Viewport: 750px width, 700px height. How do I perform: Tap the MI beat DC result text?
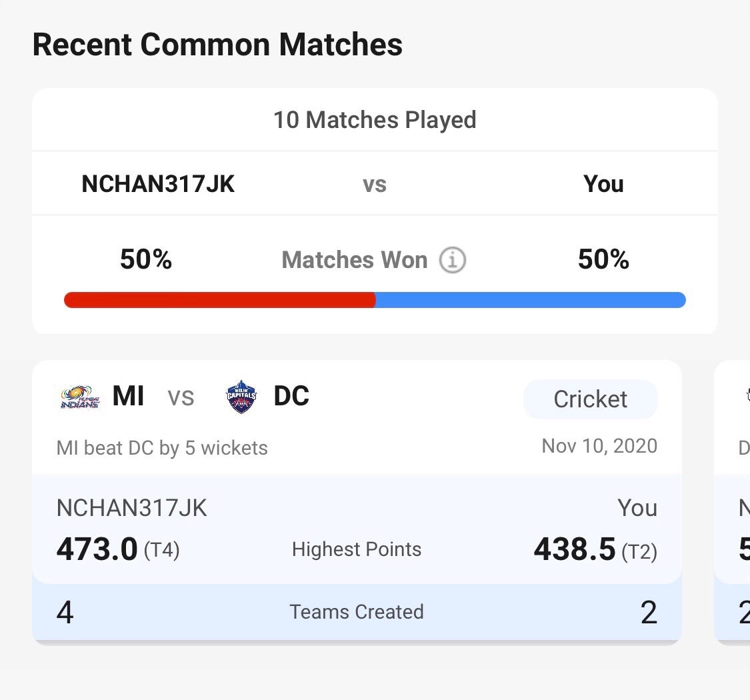click(x=162, y=448)
